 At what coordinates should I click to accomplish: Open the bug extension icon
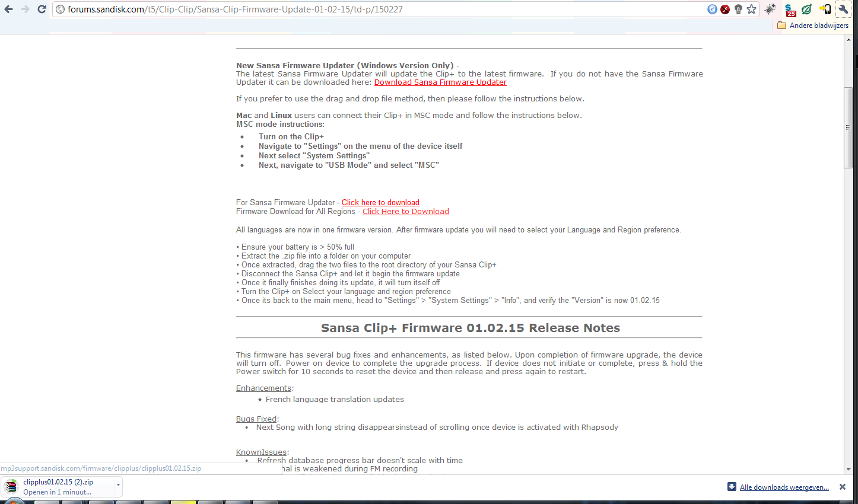pos(770,9)
